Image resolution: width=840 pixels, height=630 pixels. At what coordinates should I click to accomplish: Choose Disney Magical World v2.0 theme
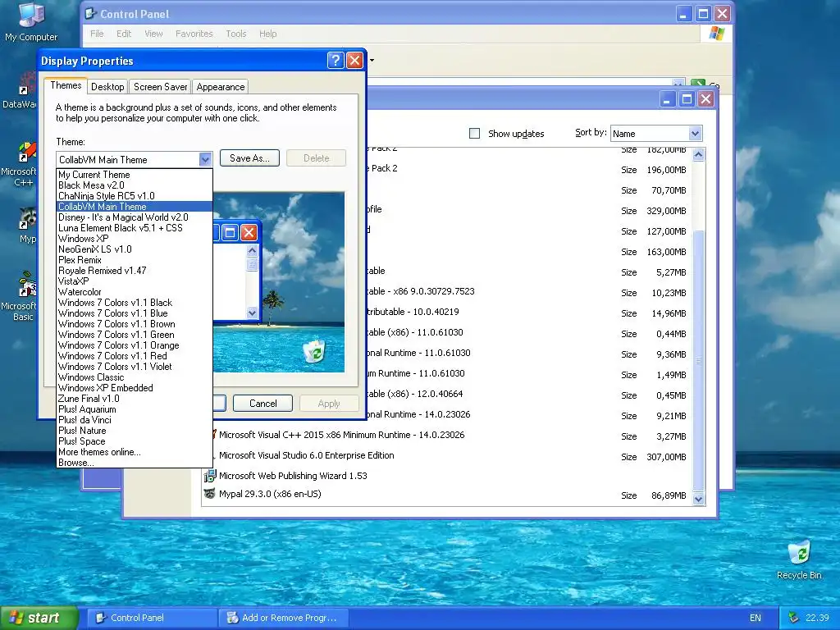pos(135,217)
